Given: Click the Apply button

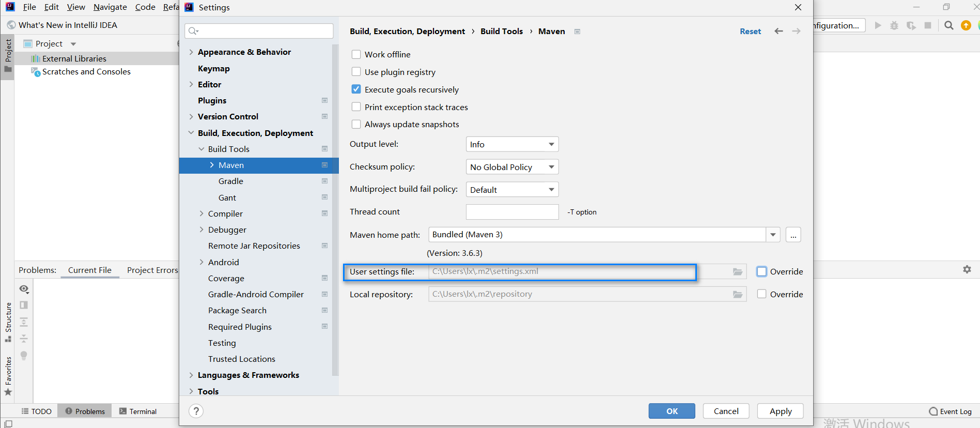Looking at the screenshot, I should pos(781,411).
